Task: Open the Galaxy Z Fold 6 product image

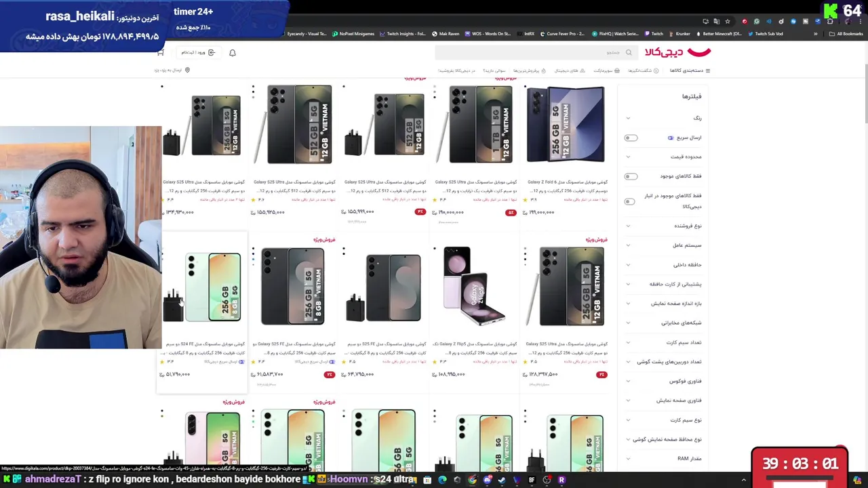Action: pos(566,124)
